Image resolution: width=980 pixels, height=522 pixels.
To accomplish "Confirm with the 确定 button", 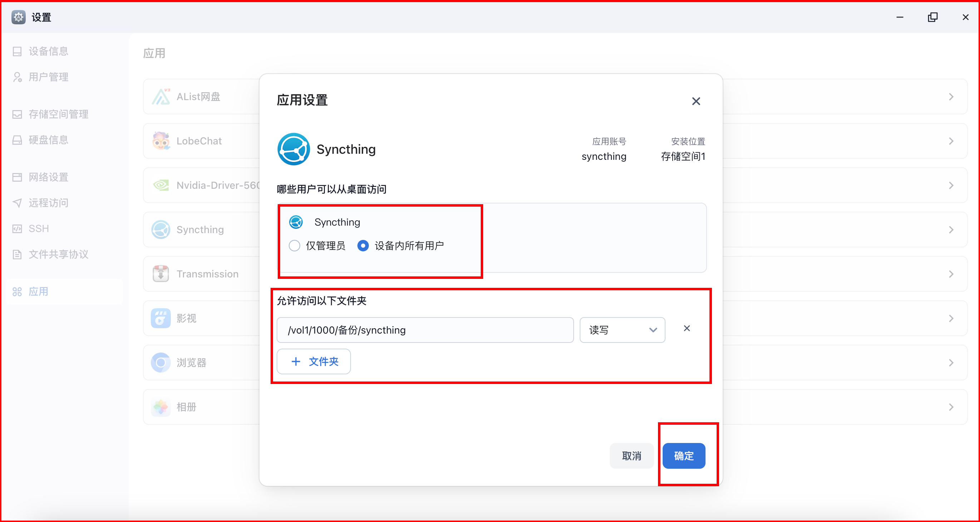I will coord(684,456).
